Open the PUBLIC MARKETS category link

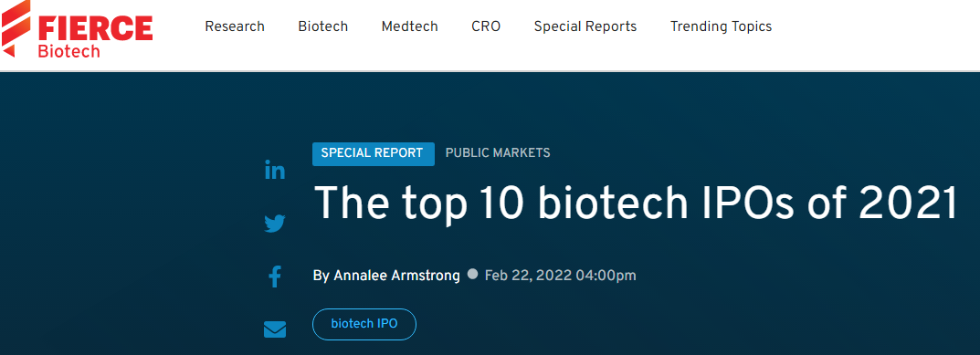click(498, 153)
